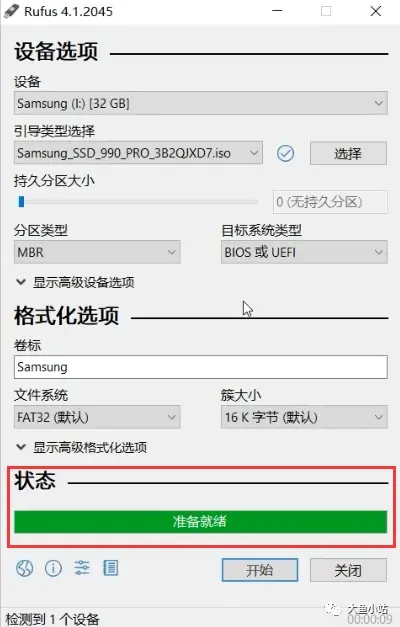400x627 pixels.
Task: Click the ISO checksum checkmark icon
Action: [x=285, y=153]
